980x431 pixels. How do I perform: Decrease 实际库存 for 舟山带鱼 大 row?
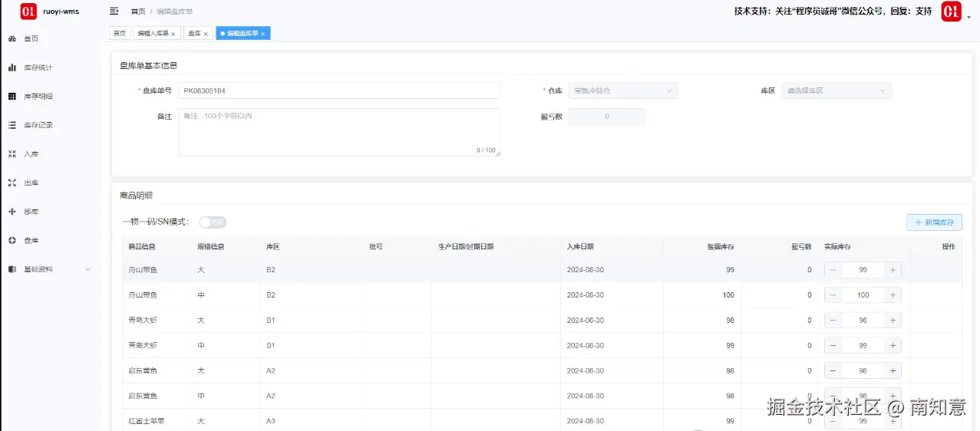[x=833, y=270]
